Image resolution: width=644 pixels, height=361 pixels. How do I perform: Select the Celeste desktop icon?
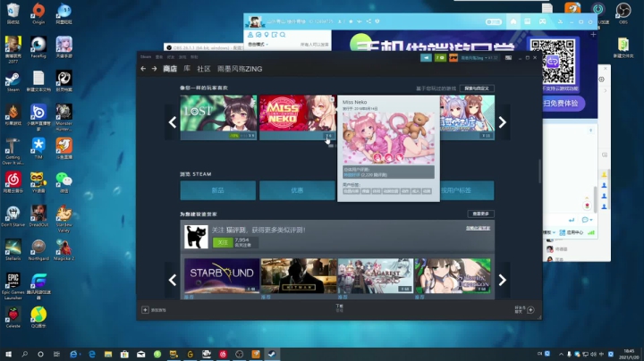click(x=13, y=317)
